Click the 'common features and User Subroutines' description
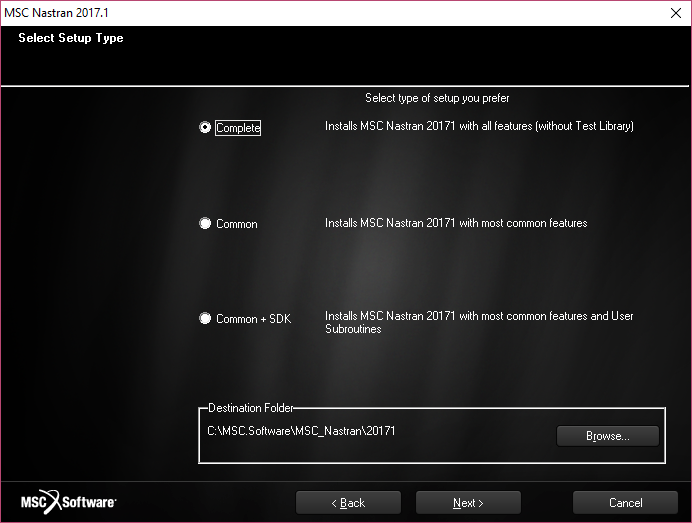The width and height of the screenshot is (692, 523). tap(479, 322)
